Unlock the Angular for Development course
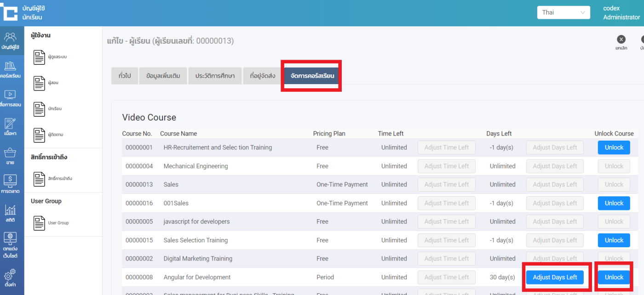 (x=614, y=277)
